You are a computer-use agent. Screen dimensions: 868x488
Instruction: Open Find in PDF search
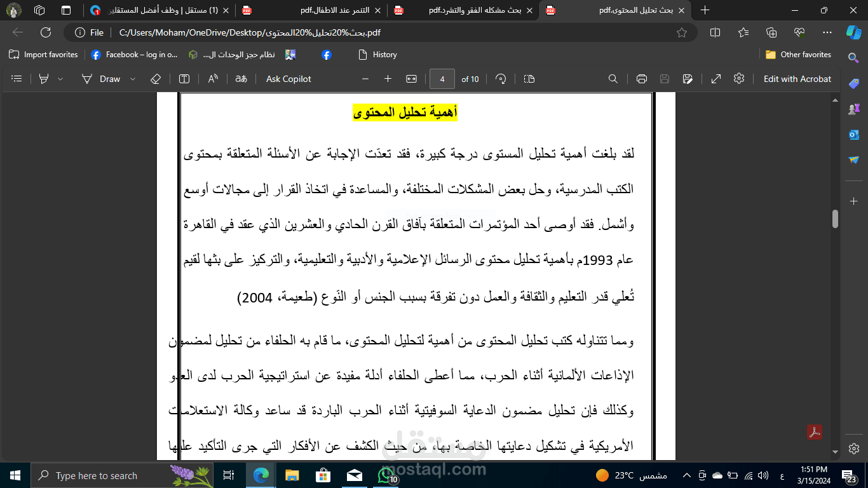(613, 79)
